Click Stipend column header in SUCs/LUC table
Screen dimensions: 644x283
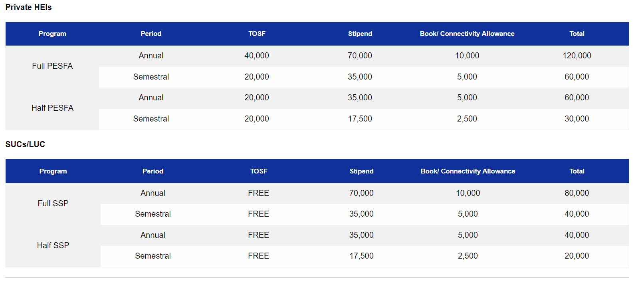pos(361,171)
